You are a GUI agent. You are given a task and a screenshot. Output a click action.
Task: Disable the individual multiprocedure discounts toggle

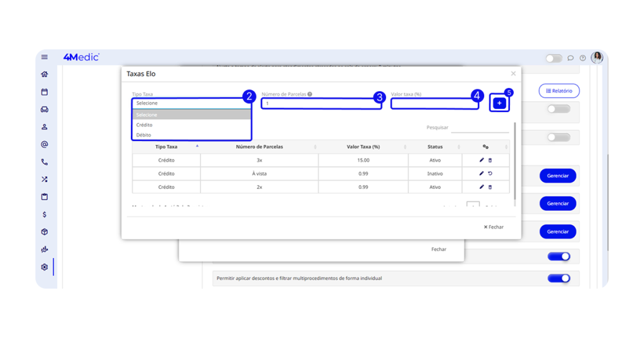pyautogui.click(x=558, y=278)
